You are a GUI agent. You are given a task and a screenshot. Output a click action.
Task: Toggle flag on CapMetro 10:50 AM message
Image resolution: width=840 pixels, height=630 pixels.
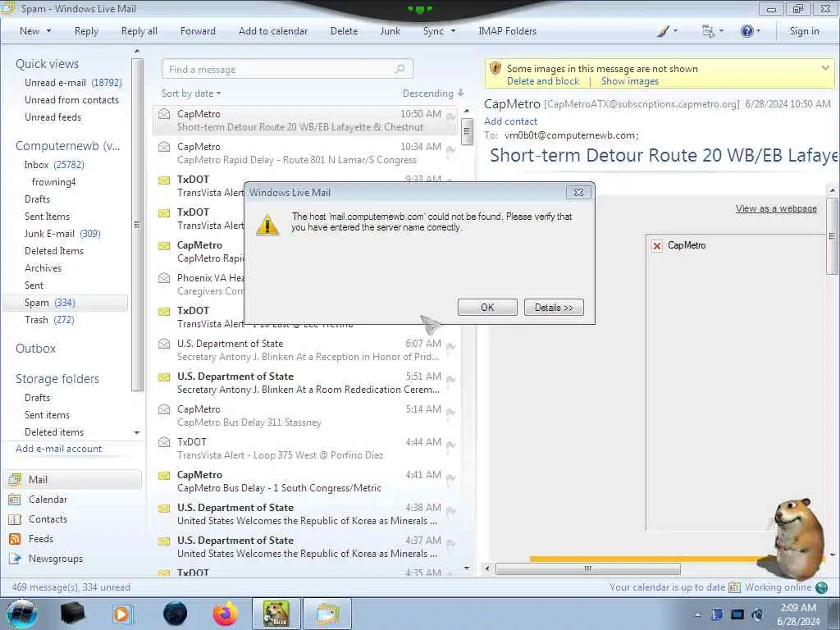(450, 116)
